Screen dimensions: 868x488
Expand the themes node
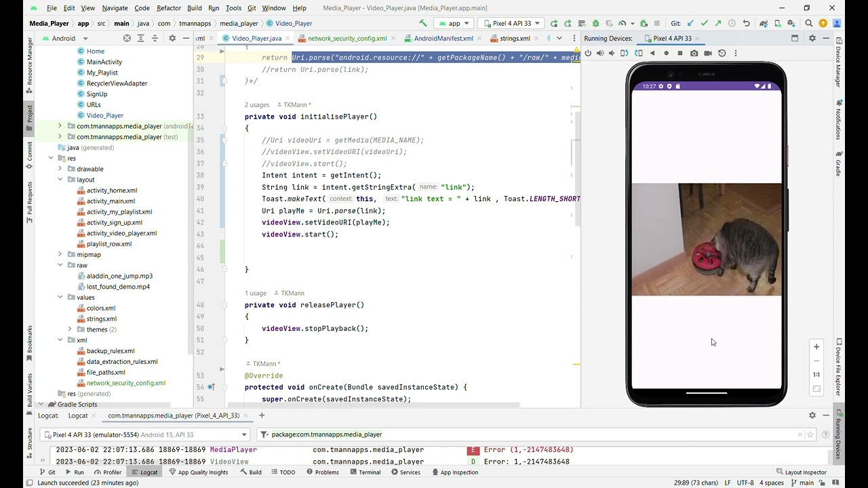70,329
